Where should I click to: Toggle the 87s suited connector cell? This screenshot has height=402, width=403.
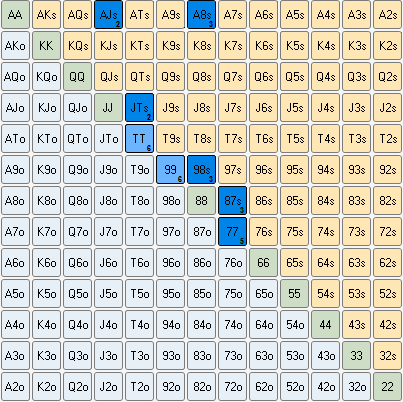click(x=232, y=201)
